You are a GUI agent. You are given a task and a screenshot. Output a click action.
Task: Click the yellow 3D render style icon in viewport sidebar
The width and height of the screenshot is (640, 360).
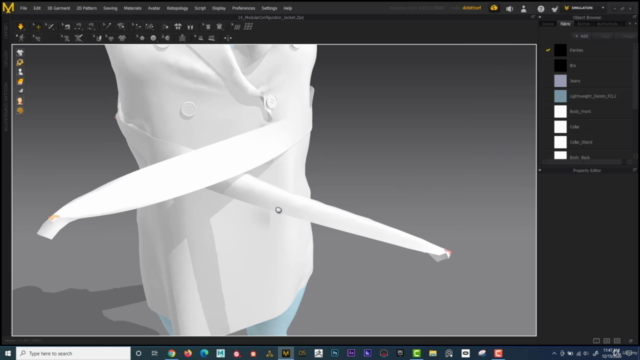pyautogui.click(x=20, y=62)
